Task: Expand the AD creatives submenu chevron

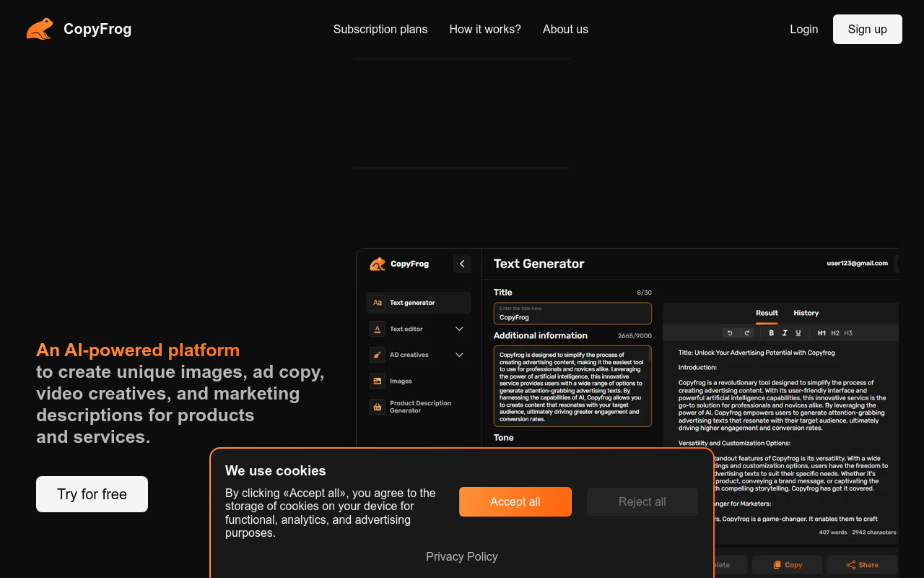Action: pyautogui.click(x=460, y=355)
